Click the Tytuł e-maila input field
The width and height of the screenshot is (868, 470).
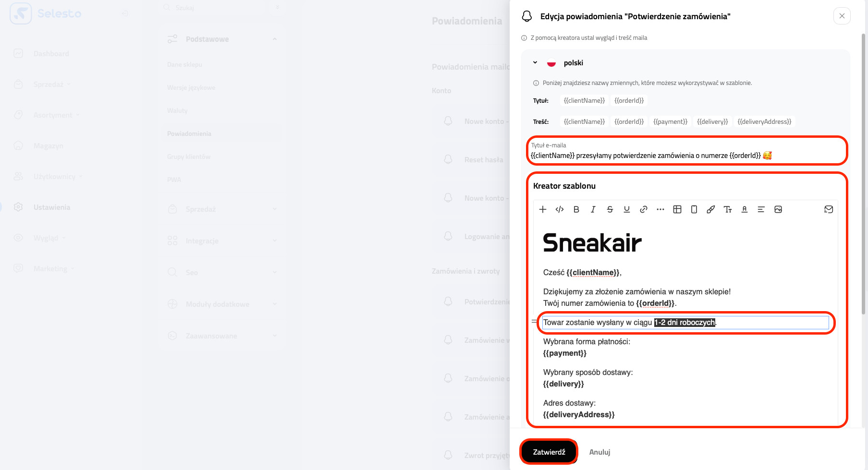point(687,155)
